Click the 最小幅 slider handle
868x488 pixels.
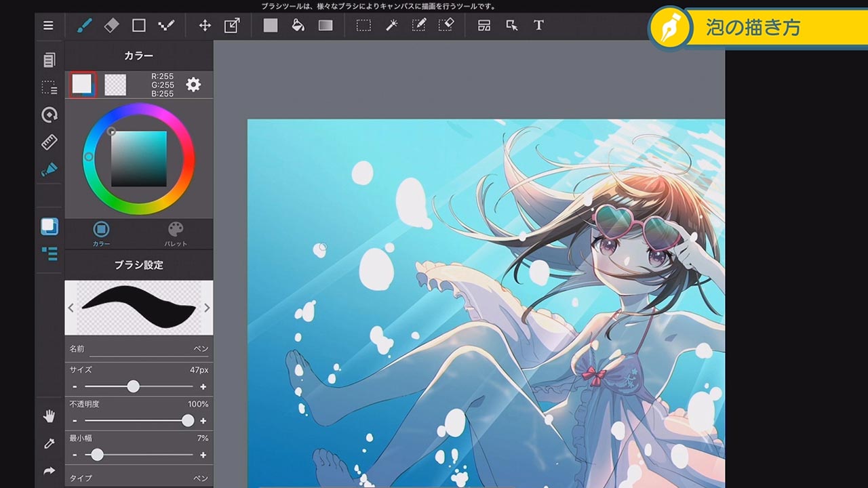coord(97,455)
